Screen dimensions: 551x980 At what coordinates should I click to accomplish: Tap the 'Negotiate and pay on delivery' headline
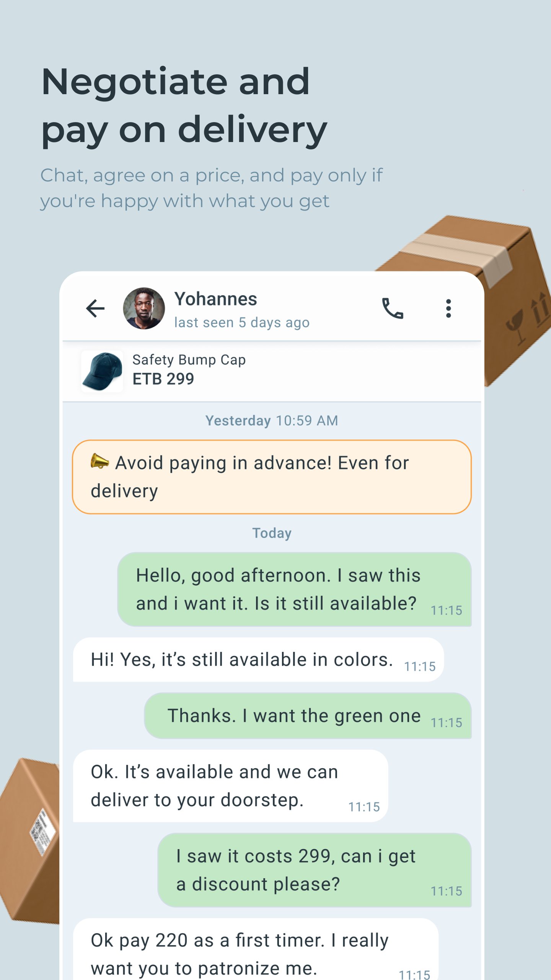(184, 106)
